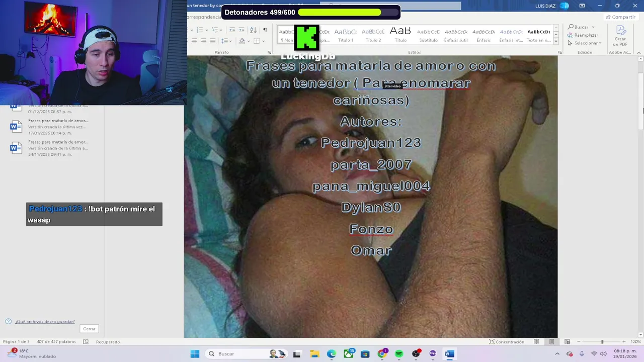Decrease paragraph indent
This screenshot has width=644, height=362.
tap(232, 30)
